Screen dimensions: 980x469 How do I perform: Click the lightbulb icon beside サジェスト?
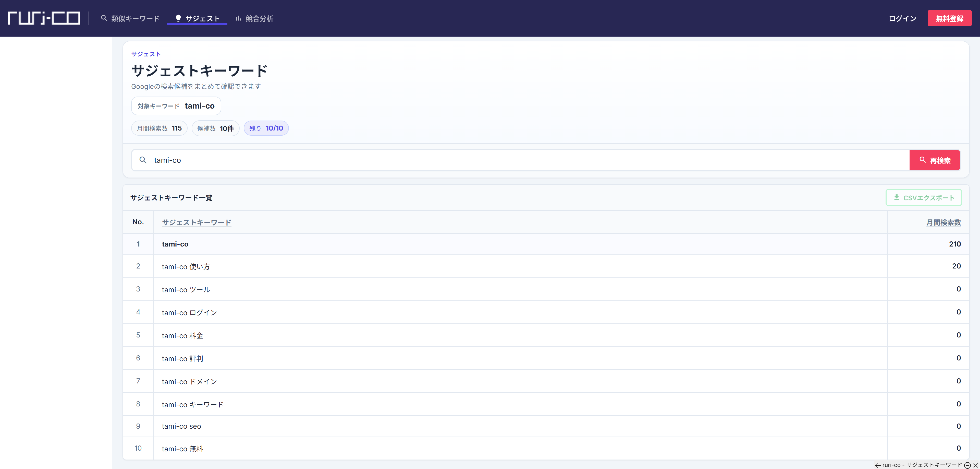click(178, 18)
